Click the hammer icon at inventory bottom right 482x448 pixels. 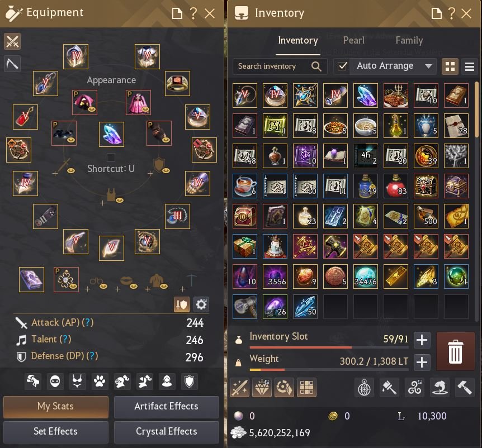coord(464,387)
